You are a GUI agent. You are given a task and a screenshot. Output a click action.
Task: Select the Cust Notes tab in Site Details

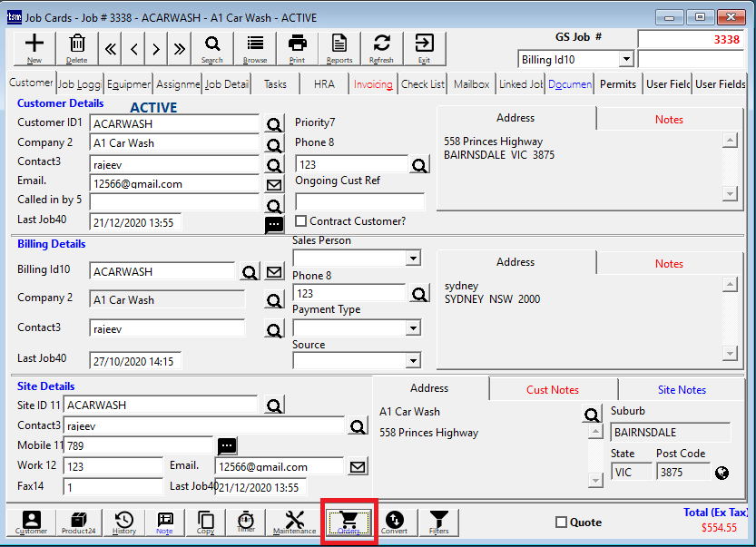[x=552, y=390]
